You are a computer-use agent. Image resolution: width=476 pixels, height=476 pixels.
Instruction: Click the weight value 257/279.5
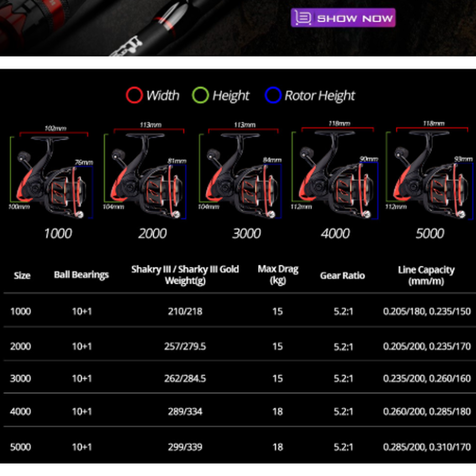(x=185, y=346)
